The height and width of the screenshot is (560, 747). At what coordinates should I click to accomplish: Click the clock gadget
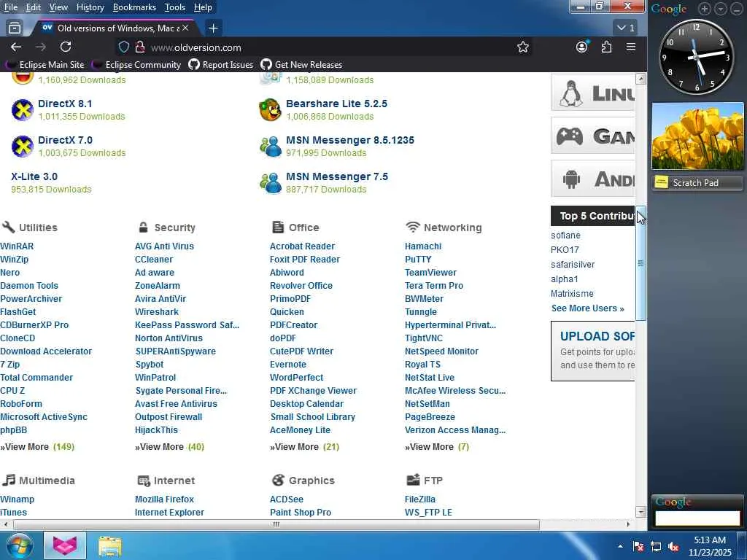(696, 57)
